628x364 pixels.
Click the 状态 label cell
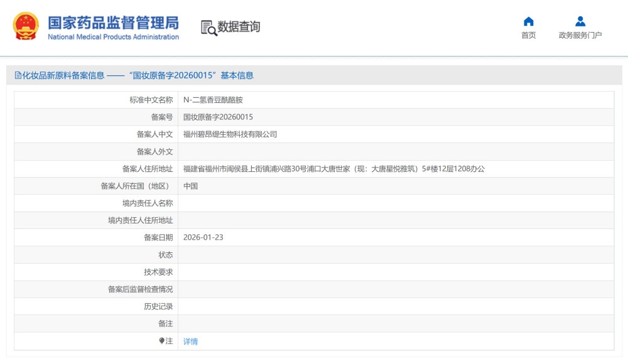point(160,255)
